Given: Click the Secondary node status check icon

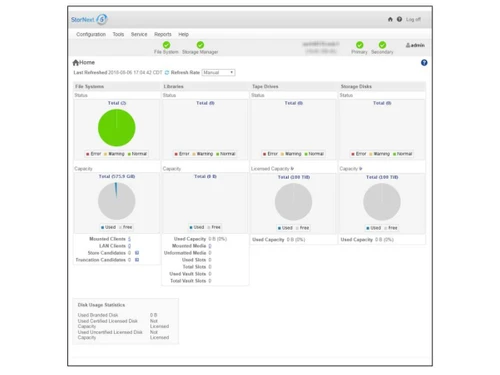Looking at the screenshot, I should [382, 45].
